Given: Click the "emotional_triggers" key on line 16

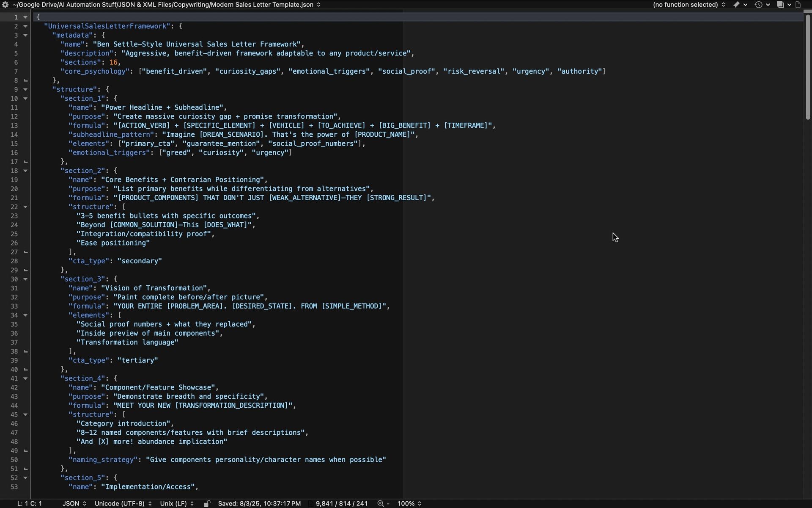Looking at the screenshot, I should click(109, 153).
